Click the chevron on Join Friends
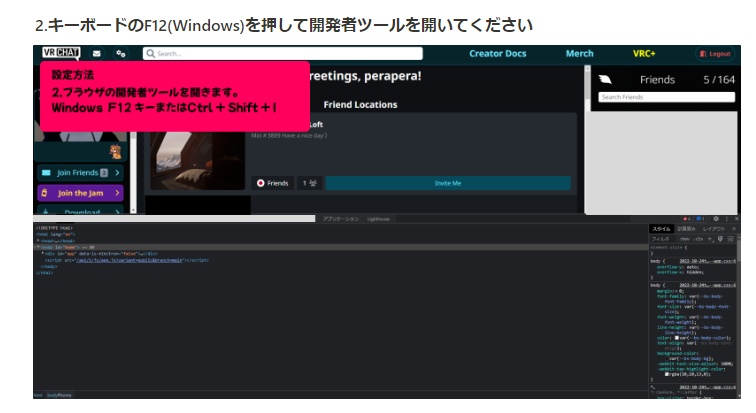 click(117, 173)
